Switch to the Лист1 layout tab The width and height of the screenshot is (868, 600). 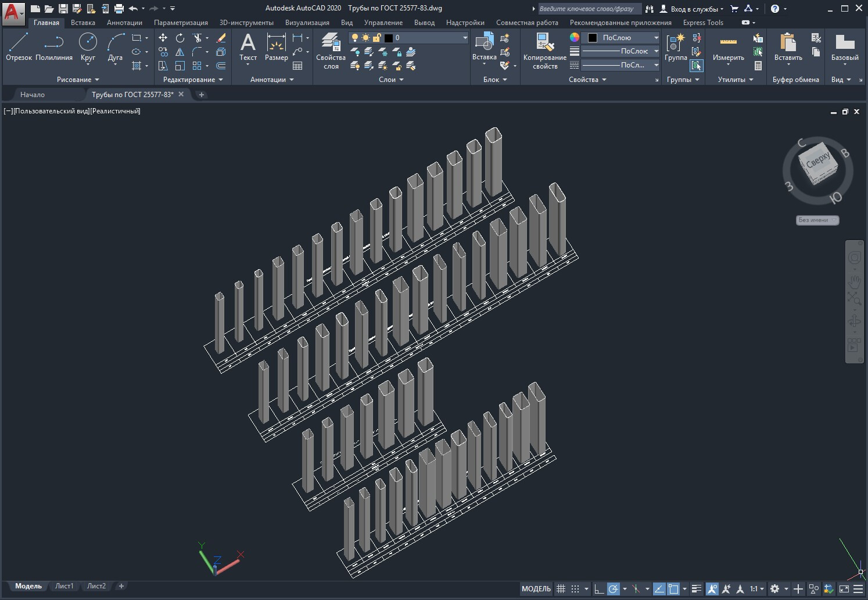64,586
